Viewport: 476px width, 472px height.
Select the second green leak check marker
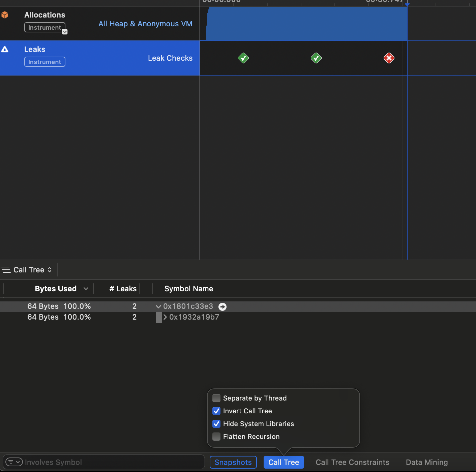[x=316, y=58]
